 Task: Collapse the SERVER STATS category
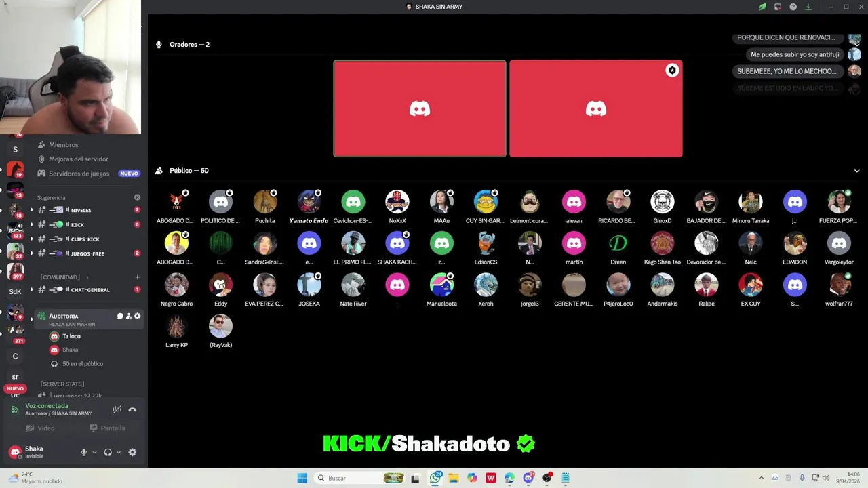(x=62, y=384)
